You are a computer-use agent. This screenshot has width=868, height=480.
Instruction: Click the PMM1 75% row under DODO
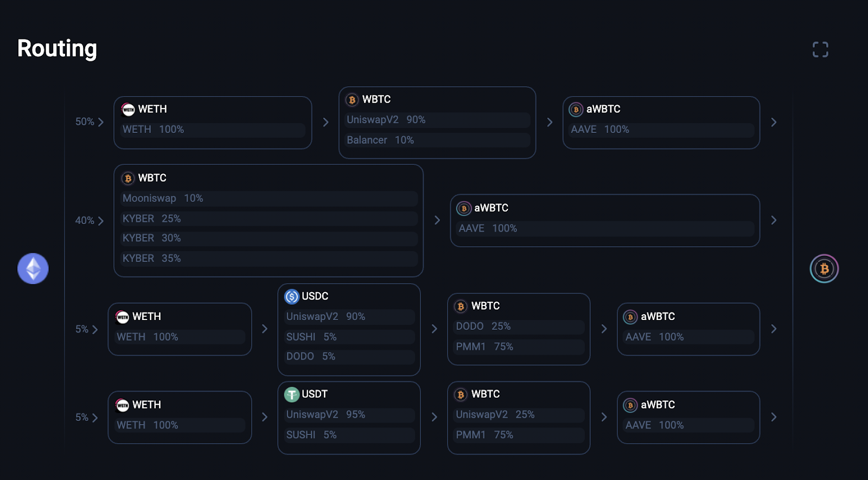click(519, 347)
